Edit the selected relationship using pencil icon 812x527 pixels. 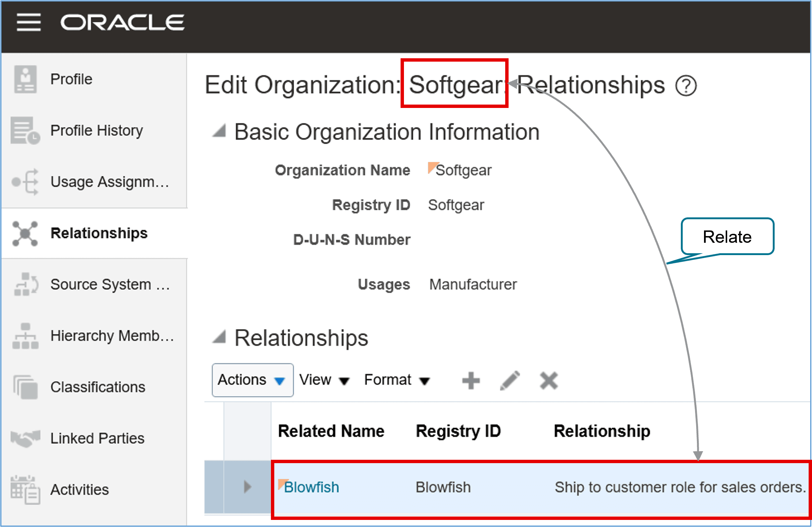[x=510, y=380]
